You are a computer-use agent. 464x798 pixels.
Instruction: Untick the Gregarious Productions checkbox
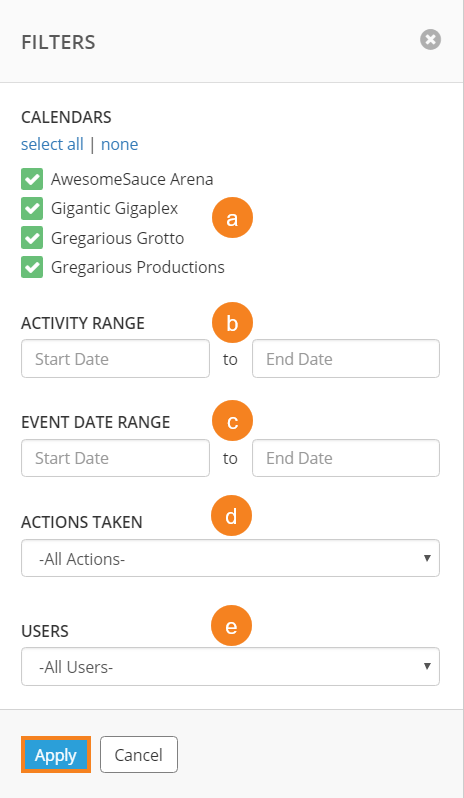[32, 267]
